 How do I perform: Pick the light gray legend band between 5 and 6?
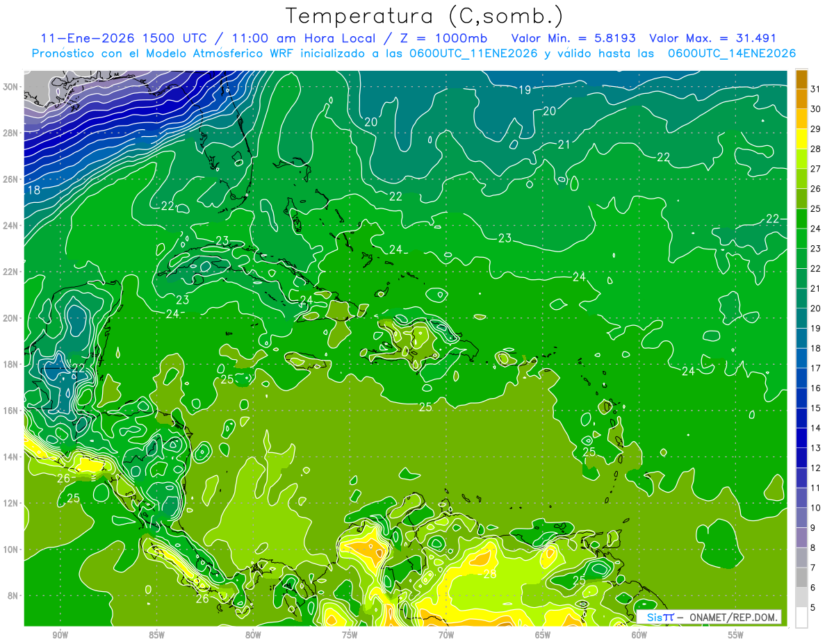(801, 597)
